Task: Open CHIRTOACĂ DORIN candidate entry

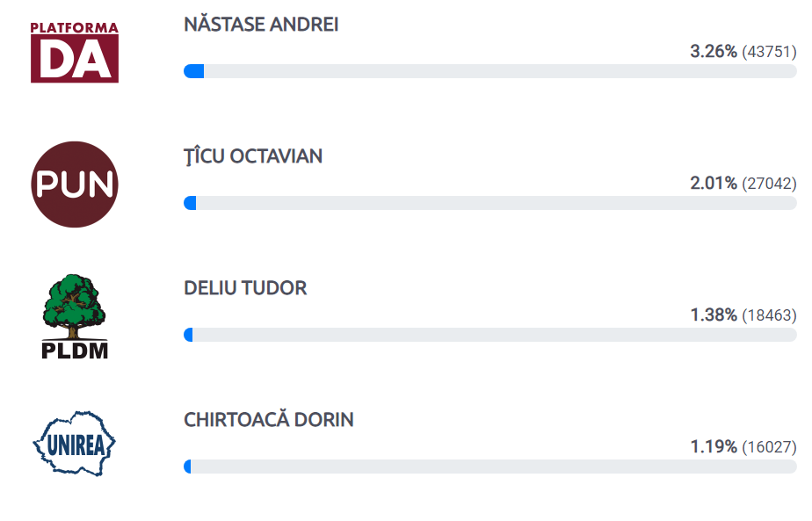Action: 269,419
